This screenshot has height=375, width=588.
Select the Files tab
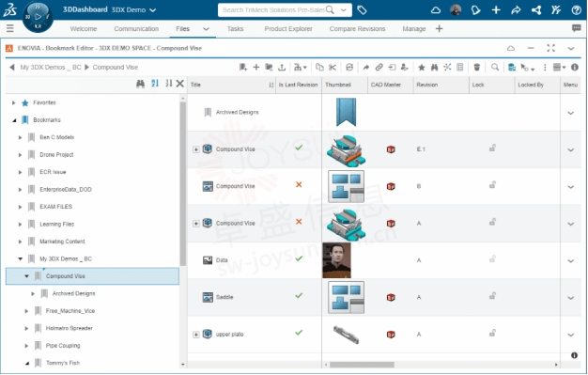click(x=182, y=29)
